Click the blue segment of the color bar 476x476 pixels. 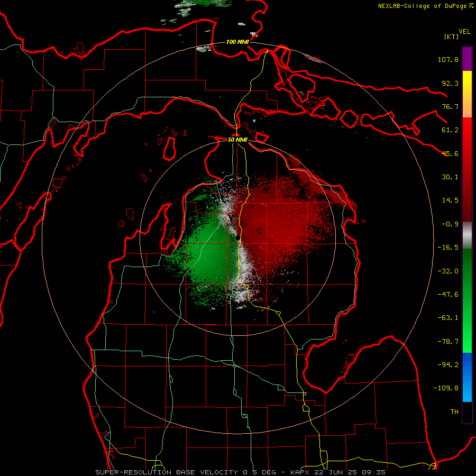[x=467, y=377]
